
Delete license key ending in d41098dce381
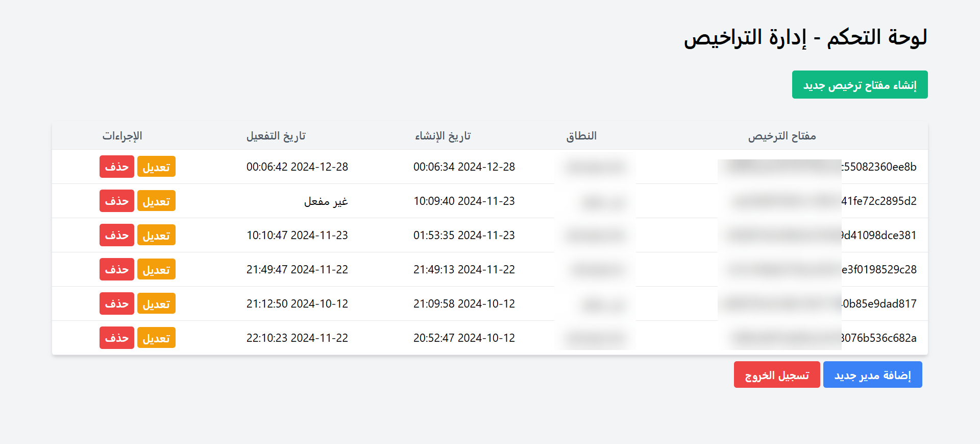point(117,236)
